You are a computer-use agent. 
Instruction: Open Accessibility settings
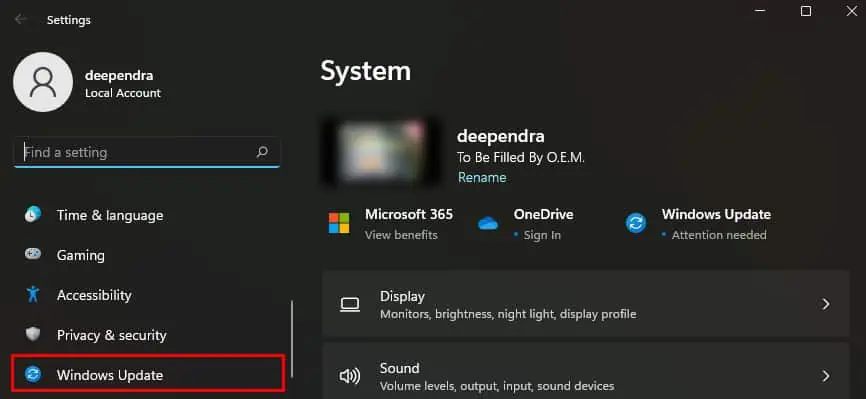click(94, 295)
